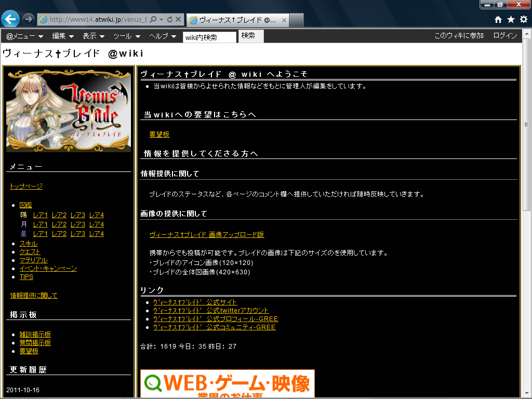Minimize the browser window
The height and width of the screenshot is (399, 532).
pyautogui.click(x=487, y=4)
